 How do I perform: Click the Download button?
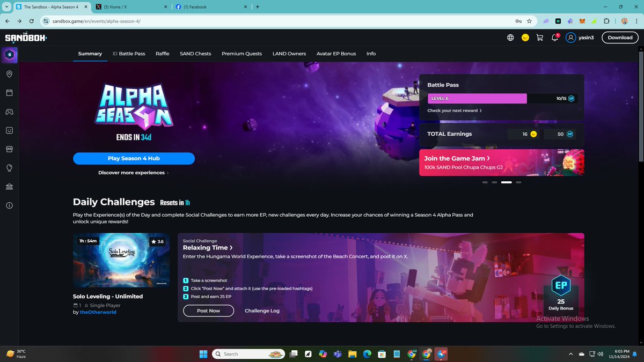point(620,38)
